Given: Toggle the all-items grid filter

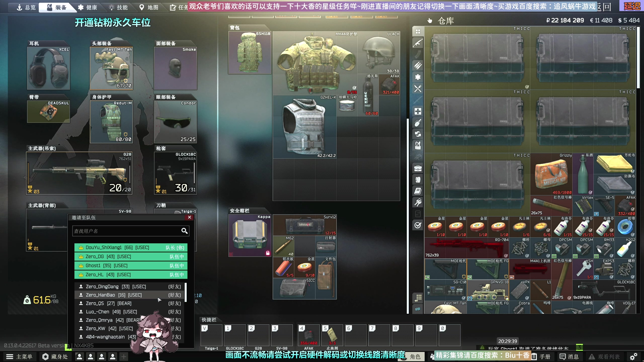Looking at the screenshot, I should point(418,31).
